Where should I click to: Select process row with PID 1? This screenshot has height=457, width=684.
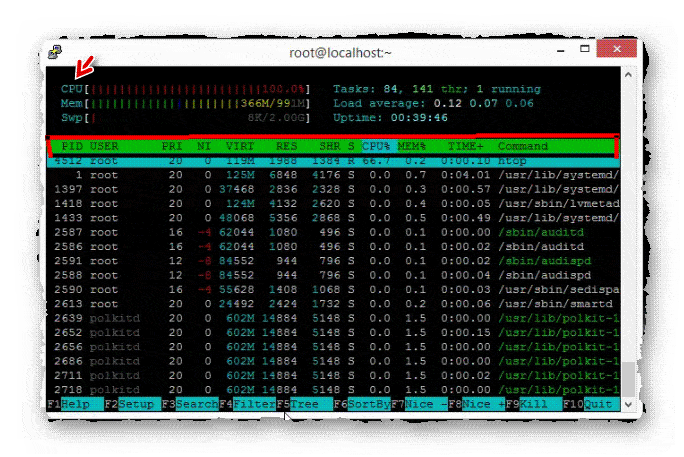click(x=333, y=175)
